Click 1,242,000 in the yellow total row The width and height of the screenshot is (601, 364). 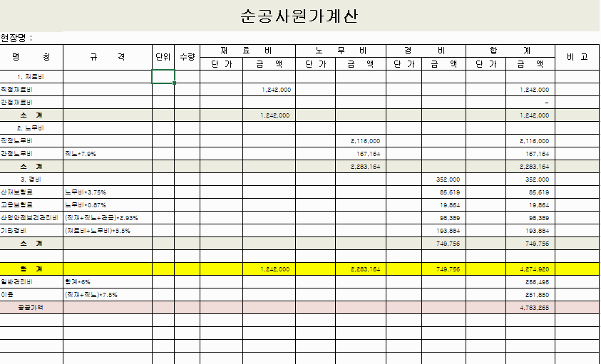pos(274,269)
